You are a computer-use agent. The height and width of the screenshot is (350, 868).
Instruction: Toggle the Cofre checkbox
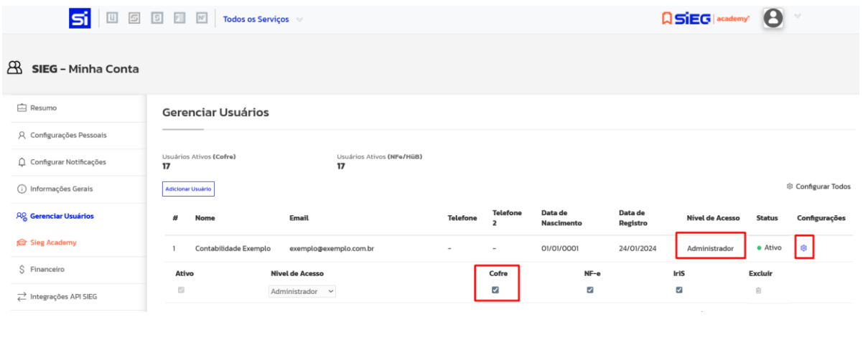(495, 290)
